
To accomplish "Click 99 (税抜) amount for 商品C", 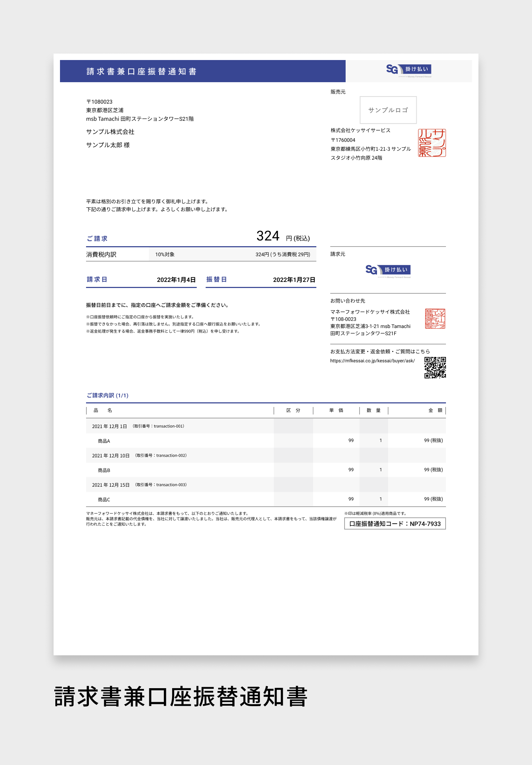I will tap(433, 499).
